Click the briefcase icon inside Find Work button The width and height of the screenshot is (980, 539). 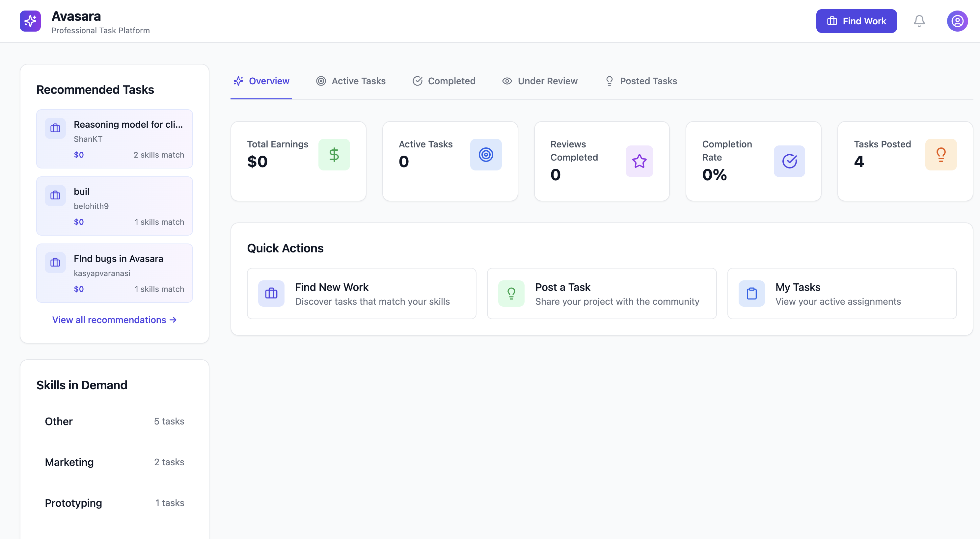pos(832,21)
